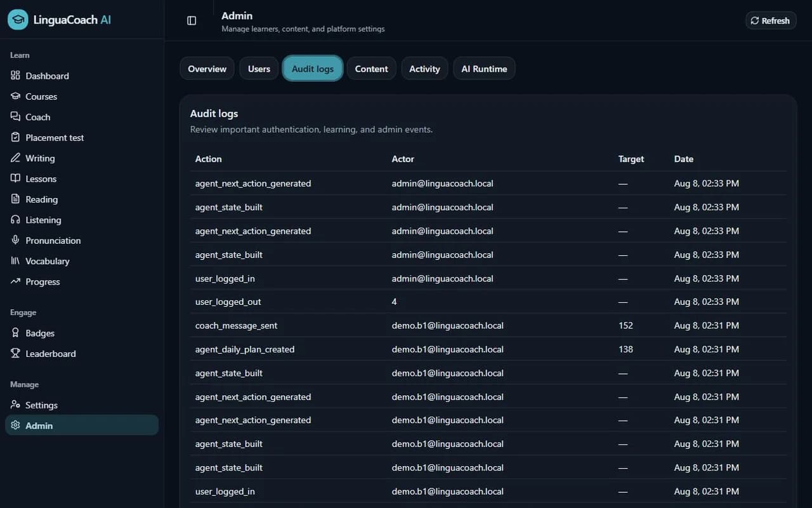Viewport: 812px width, 508px height.
Task: Switch to the Users tab
Action: click(x=259, y=69)
